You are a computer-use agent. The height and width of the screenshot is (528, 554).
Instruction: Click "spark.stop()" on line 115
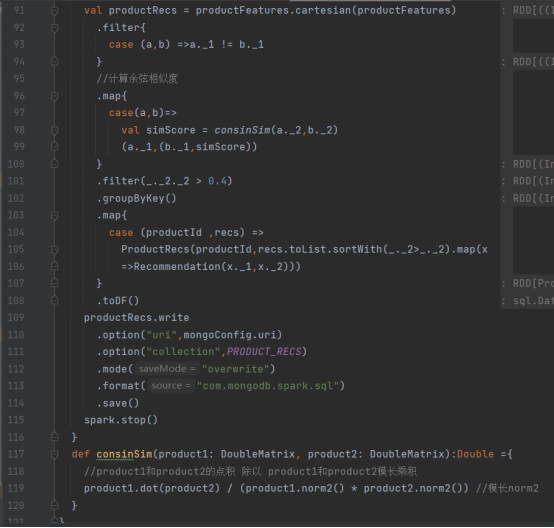click(x=121, y=420)
